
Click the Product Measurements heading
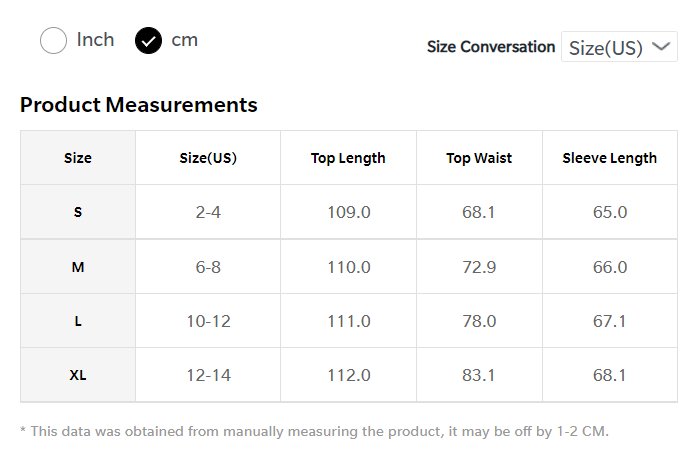(139, 105)
